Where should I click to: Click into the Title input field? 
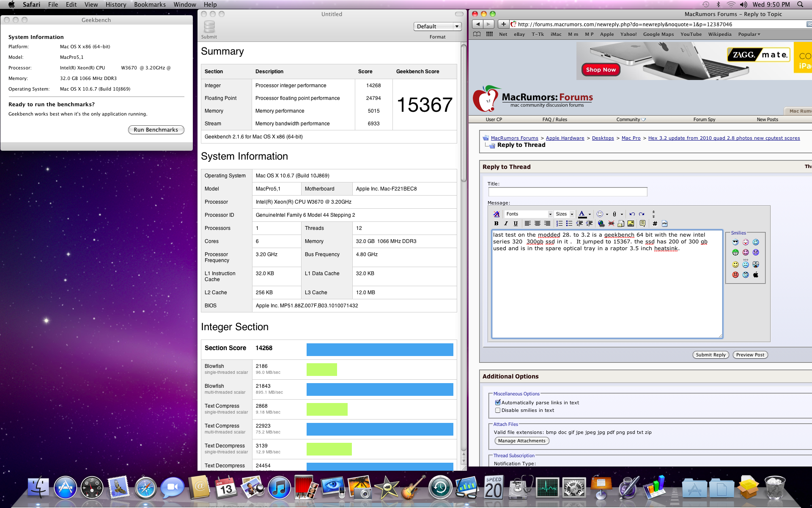tap(568, 192)
